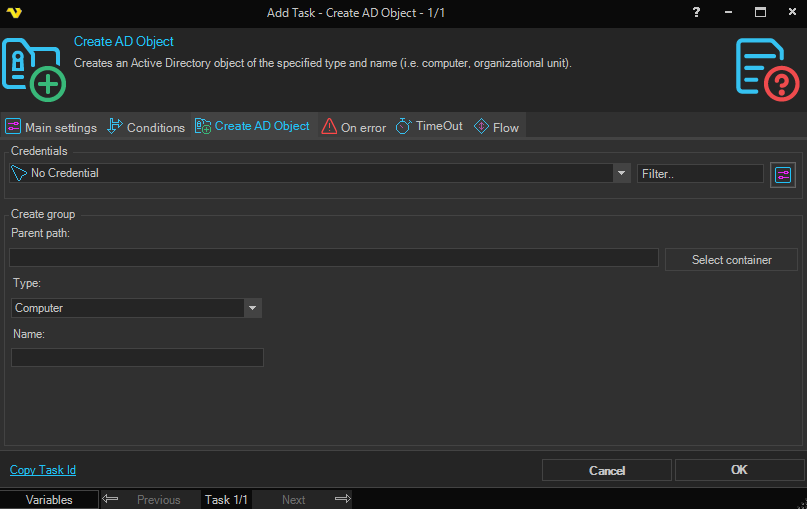The width and height of the screenshot is (807, 509).
Task: Click the Create AD Object folder icon
Action: pos(34,69)
